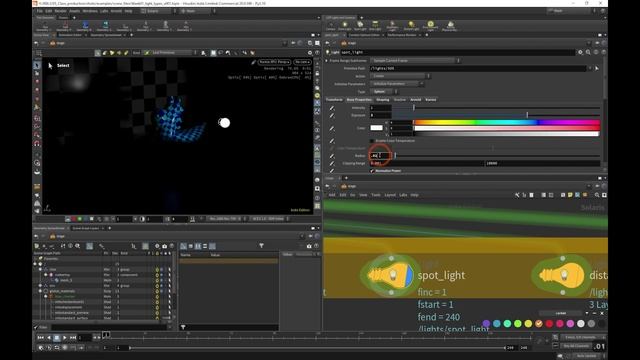Image resolution: width=640 pixels, height=360 pixels.
Task: Click the magnifier icon beside the node name
Action: (588, 52)
